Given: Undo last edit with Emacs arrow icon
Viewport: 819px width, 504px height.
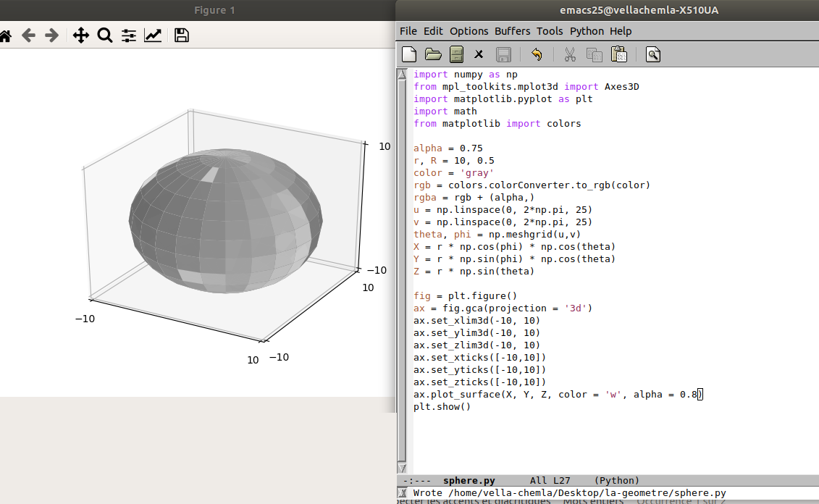Looking at the screenshot, I should click(537, 54).
